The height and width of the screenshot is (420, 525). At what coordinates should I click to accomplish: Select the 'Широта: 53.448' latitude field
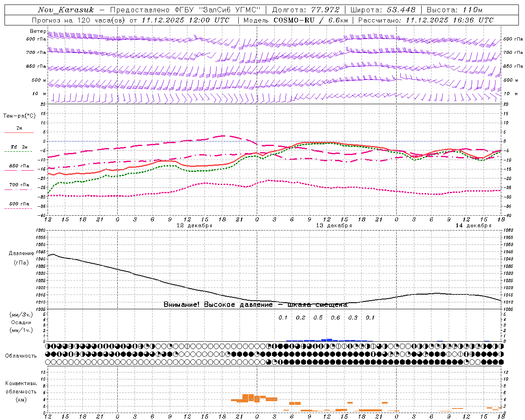click(383, 10)
